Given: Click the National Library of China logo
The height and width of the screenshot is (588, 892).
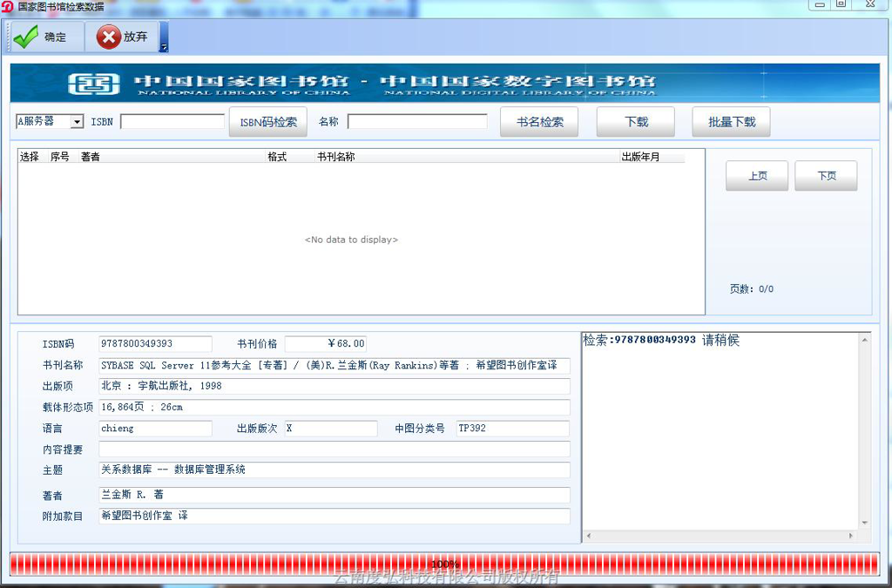Looking at the screenshot, I should click(x=93, y=84).
